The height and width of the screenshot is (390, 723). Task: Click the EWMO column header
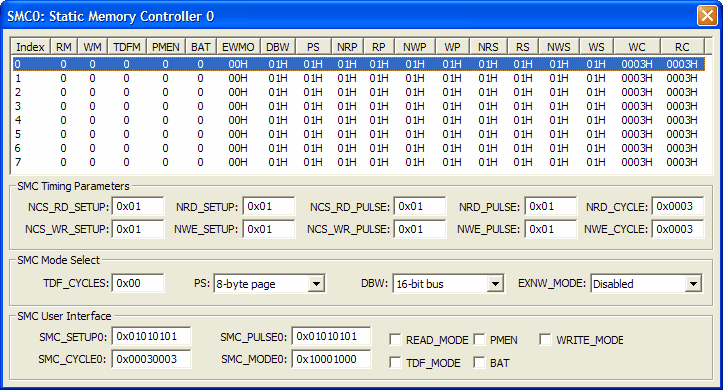238,47
